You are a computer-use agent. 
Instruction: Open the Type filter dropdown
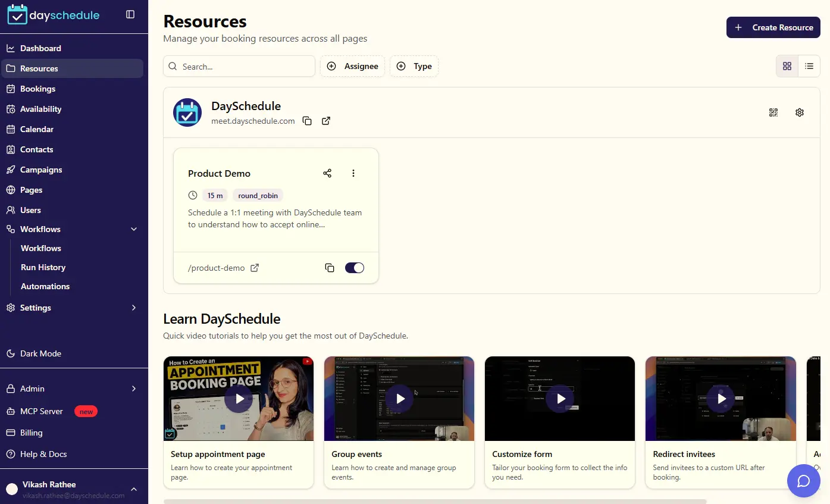[x=414, y=66]
